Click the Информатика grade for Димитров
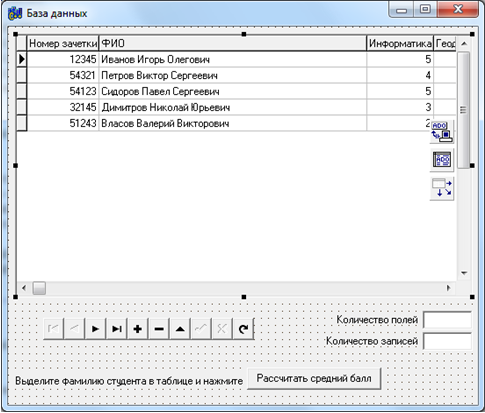This screenshot has width=485, height=413. (x=400, y=107)
